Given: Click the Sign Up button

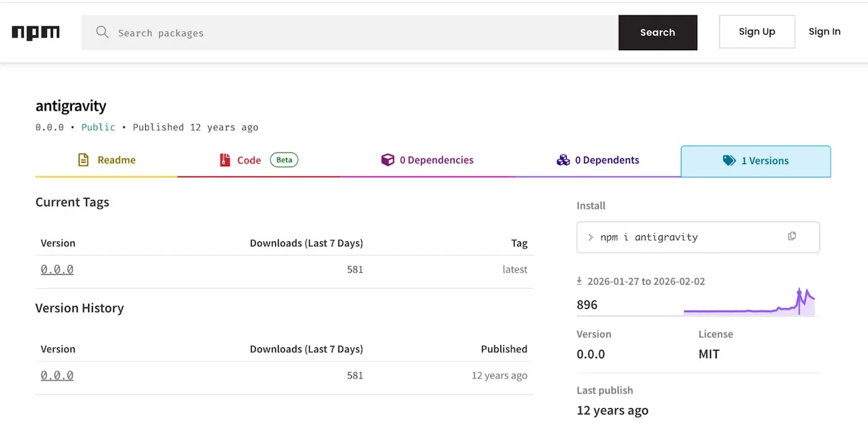Looking at the screenshot, I should (x=757, y=32).
